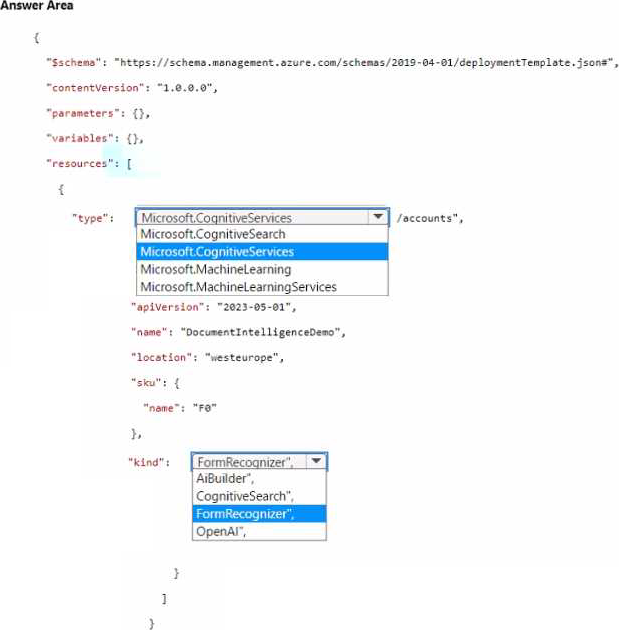Open the type dropdown arrow

[378, 217]
